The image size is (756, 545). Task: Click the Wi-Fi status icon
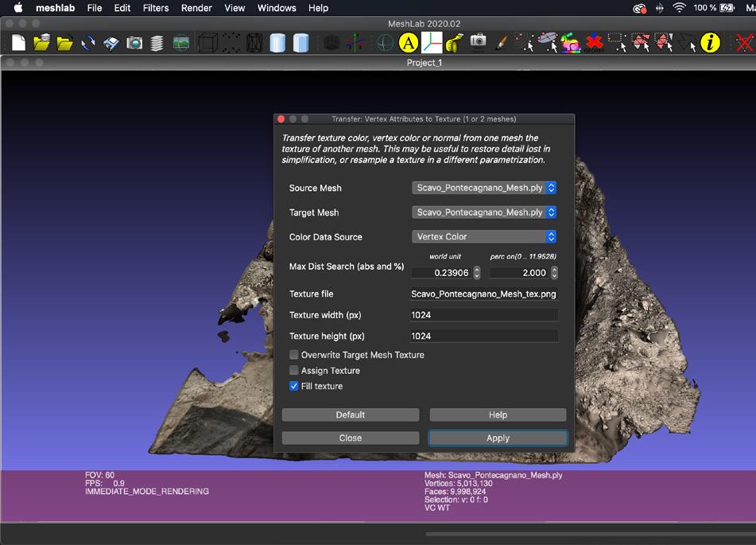click(680, 8)
